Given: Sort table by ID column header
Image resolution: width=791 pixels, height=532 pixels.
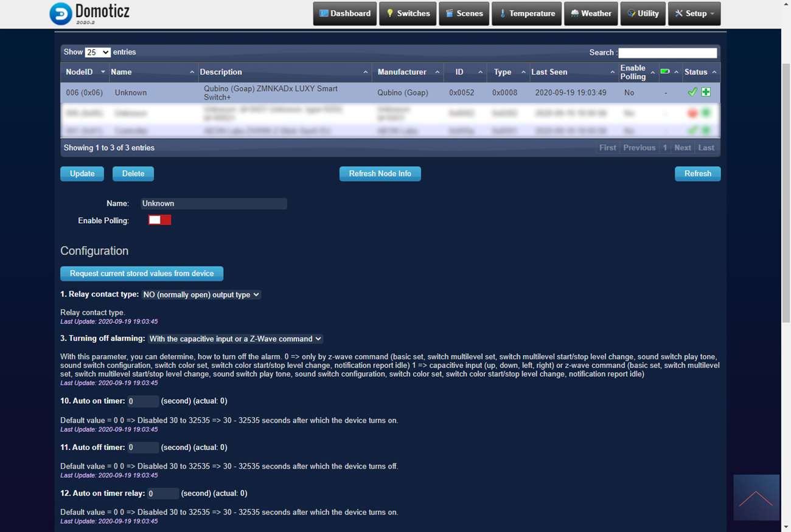Looking at the screenshot, I should tap(465, 72).
